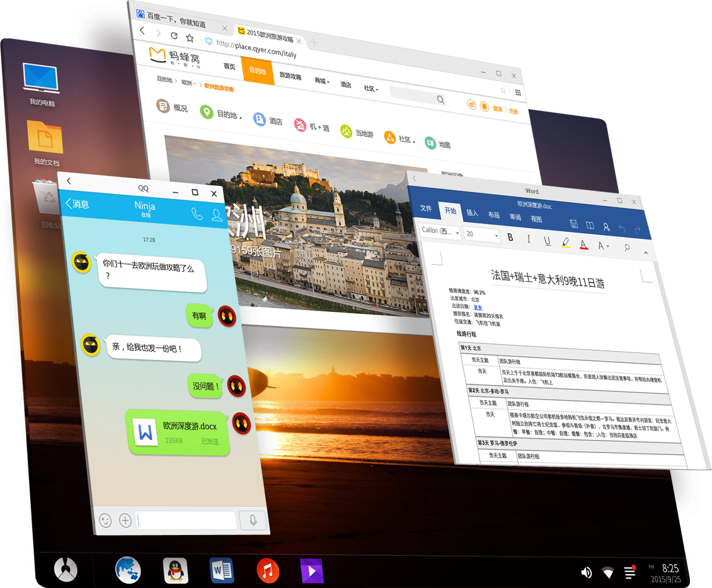Screen dimensions: 712x588
Task: Save the document in Word
Action: [x=573, y=223]
